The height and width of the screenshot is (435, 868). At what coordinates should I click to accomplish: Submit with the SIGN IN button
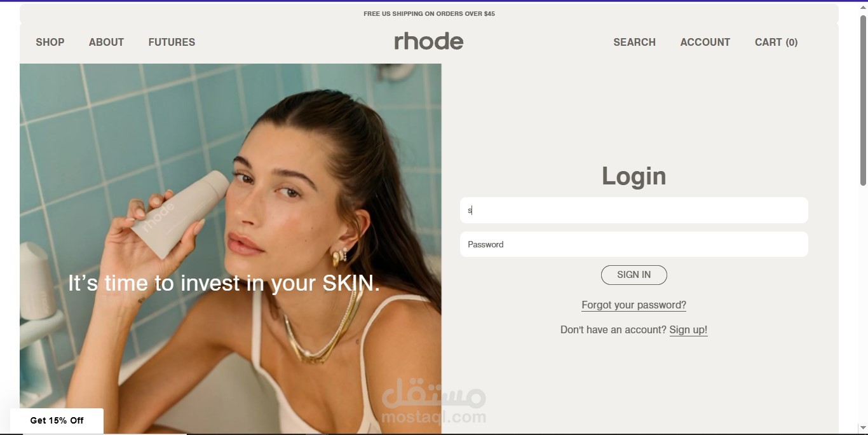[x=634, y=275]
